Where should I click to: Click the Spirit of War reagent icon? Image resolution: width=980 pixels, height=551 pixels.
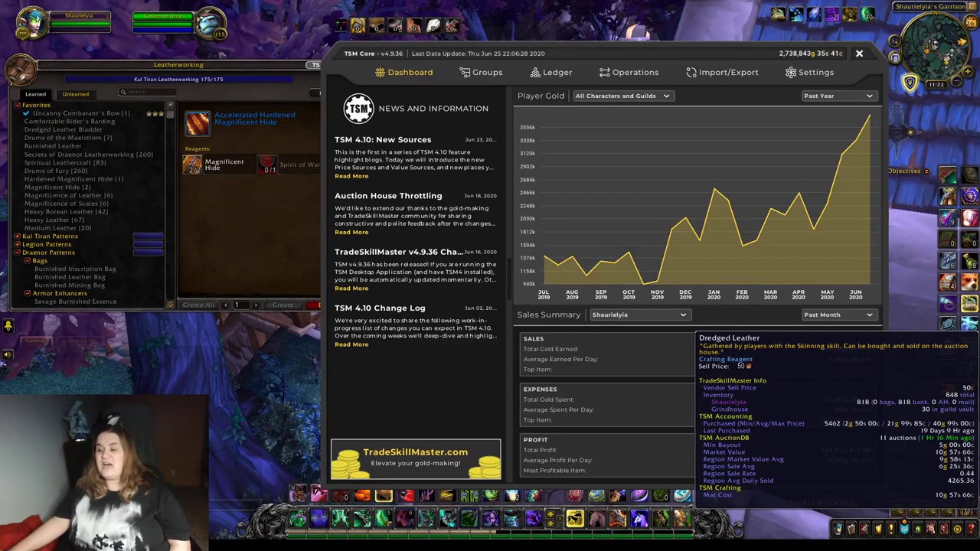[267, 164]
